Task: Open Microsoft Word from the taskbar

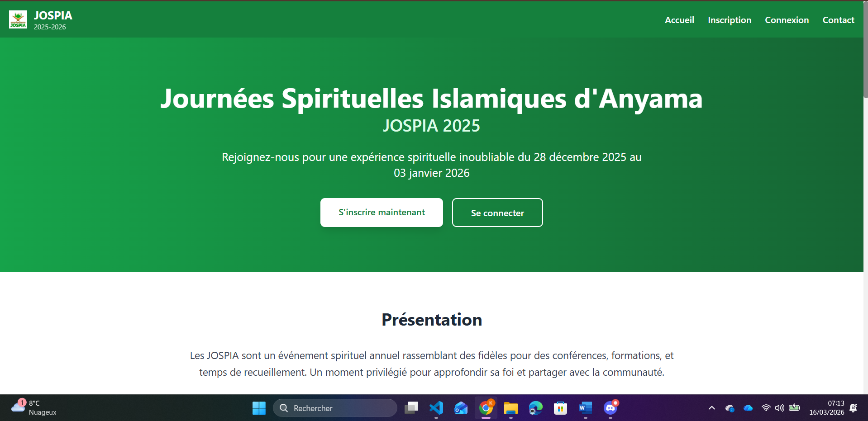Action: (585, 408)
